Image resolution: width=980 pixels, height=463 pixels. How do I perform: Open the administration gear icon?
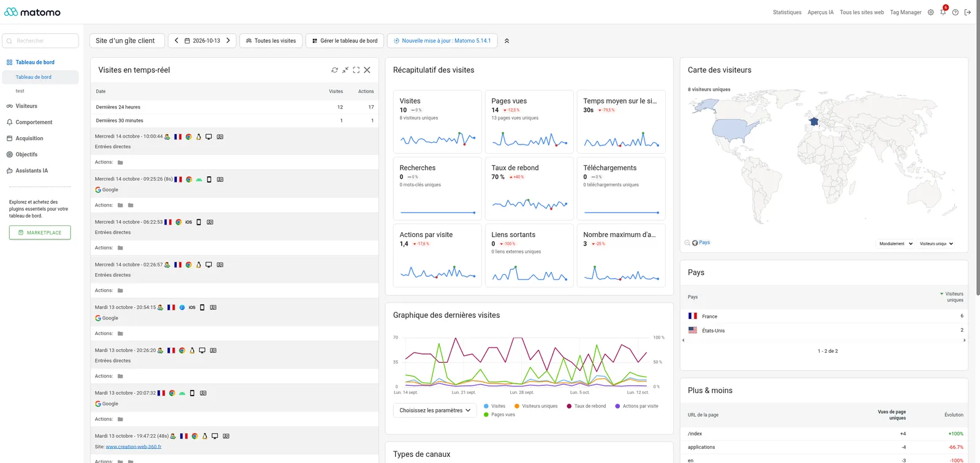[x=931, y=12]
